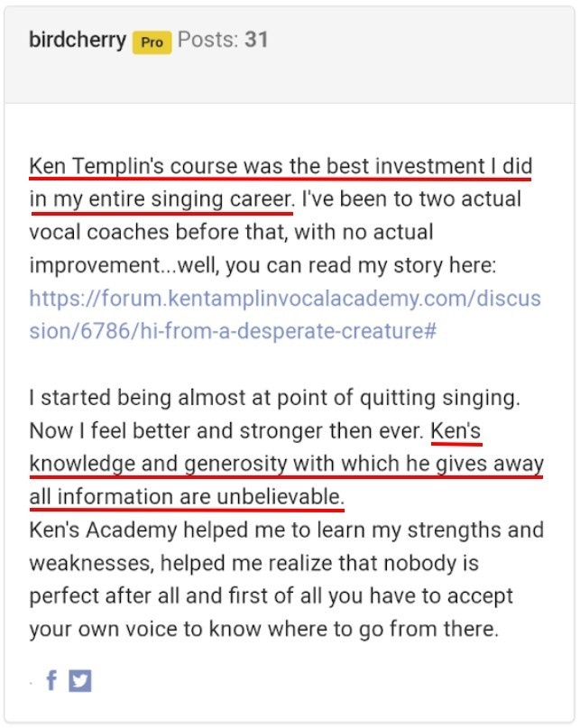Viewport: 580px width, 728px height.
Task: Click the number 31 in the header
Action: pos(256,41)
